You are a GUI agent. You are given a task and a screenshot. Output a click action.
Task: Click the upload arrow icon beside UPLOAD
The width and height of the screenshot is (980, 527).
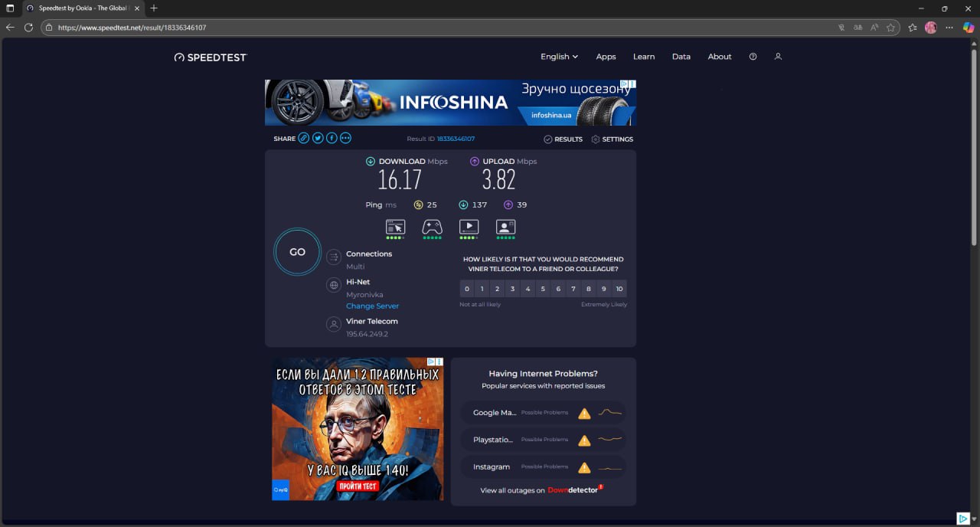coord(475,162)
